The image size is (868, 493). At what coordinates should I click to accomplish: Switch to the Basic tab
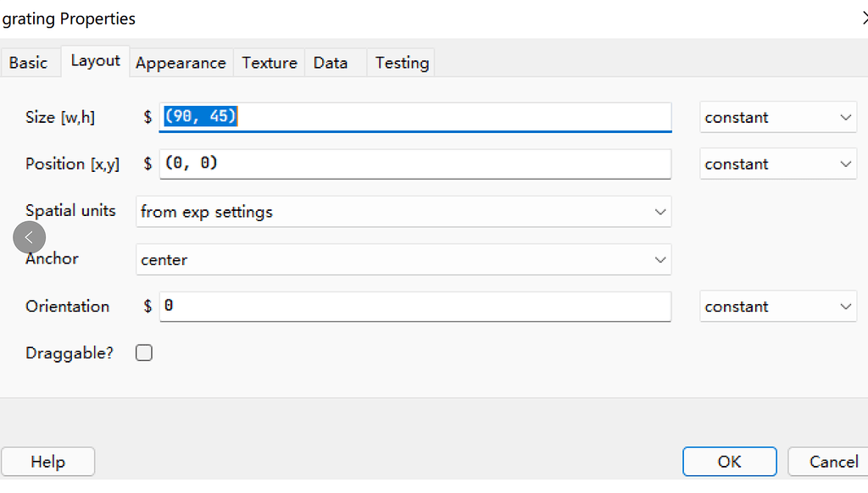click(29, 62)
